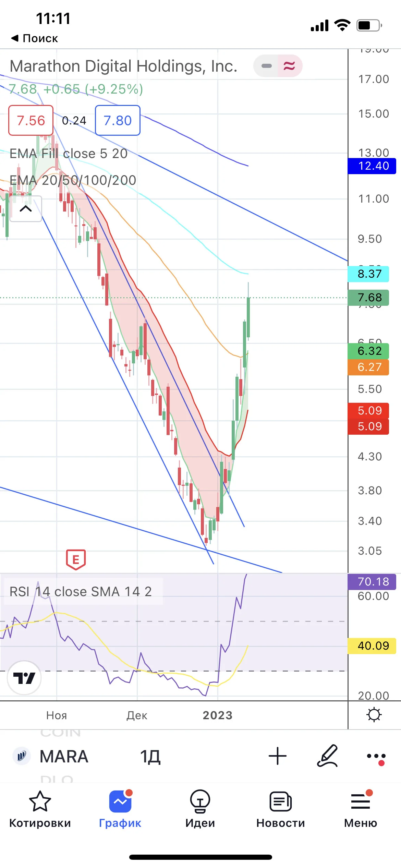Open RSI 14 close SMA 14 2 legend
401x868 pixels.
81,591
